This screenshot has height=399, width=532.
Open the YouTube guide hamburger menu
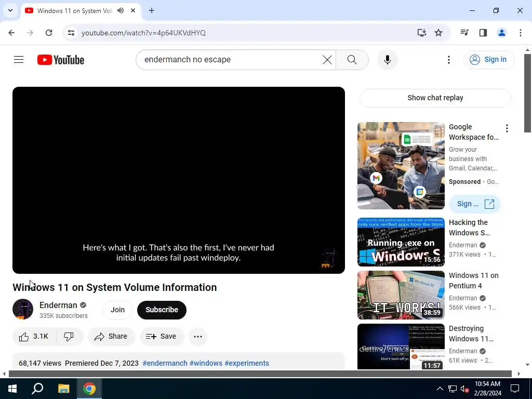[19, 60]
